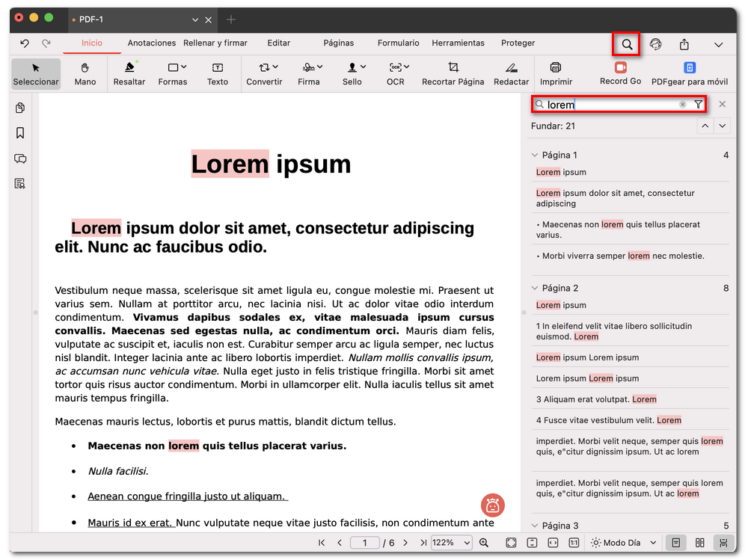Click the Redactar tool
This screenshot has height=560, width=745.
(x=512, y=74)
